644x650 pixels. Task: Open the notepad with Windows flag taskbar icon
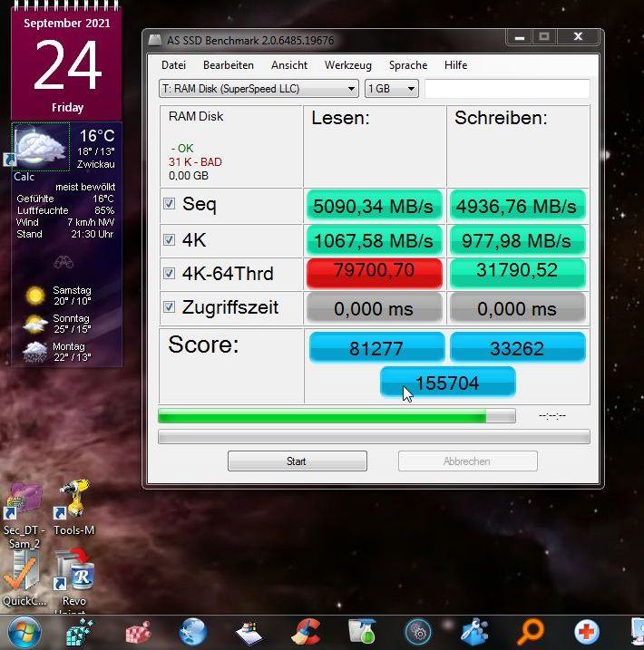pos(249,633)
